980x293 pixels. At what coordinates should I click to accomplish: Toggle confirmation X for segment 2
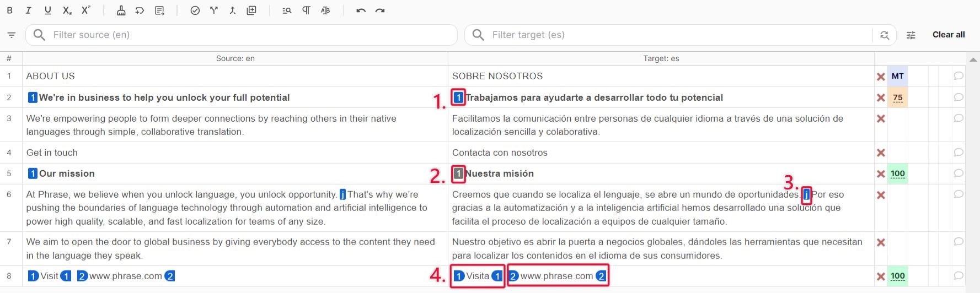(881, 97)
